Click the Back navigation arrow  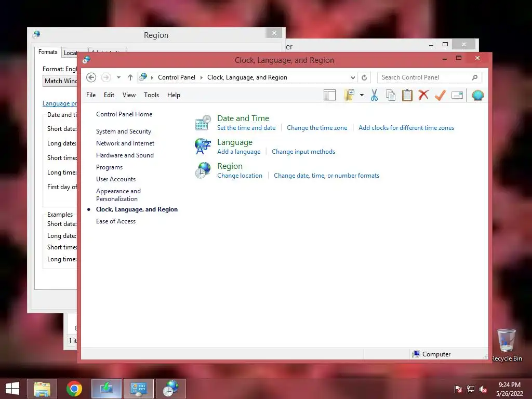(91, 77)
